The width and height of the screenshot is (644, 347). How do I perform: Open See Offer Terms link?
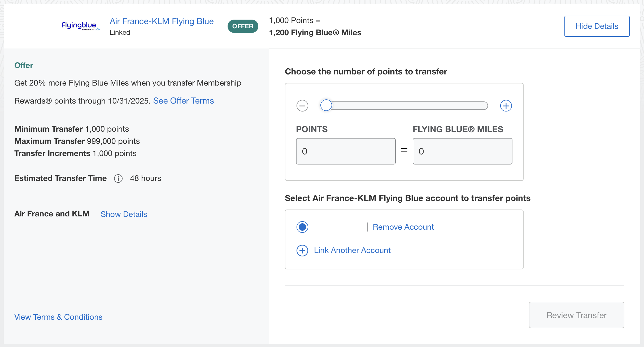(x=183, y=101)
